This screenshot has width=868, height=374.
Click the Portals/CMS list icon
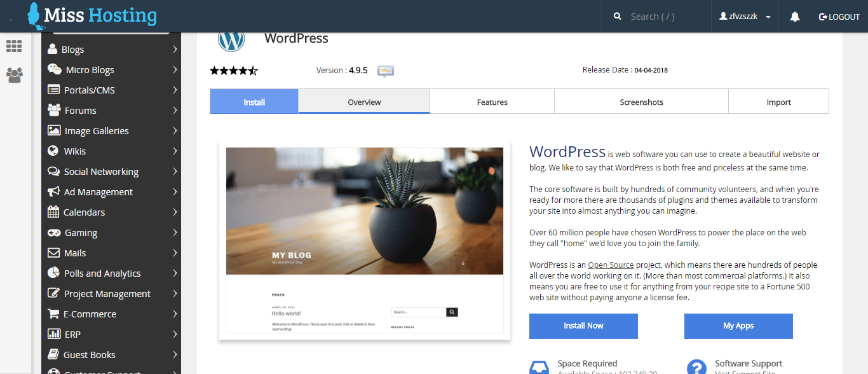pyautogui.click(x=54, y=90)
